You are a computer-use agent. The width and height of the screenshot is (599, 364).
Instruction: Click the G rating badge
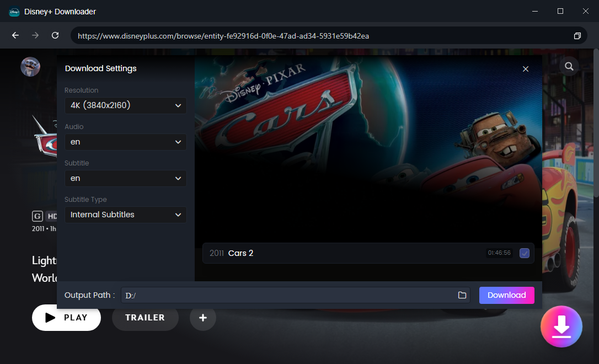coord(37,216)
